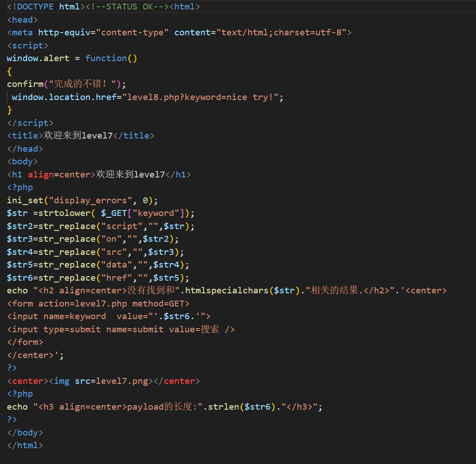Click the window.location.href level8.php line
Viewport: 476px width, 464px height.
(148, 97)
